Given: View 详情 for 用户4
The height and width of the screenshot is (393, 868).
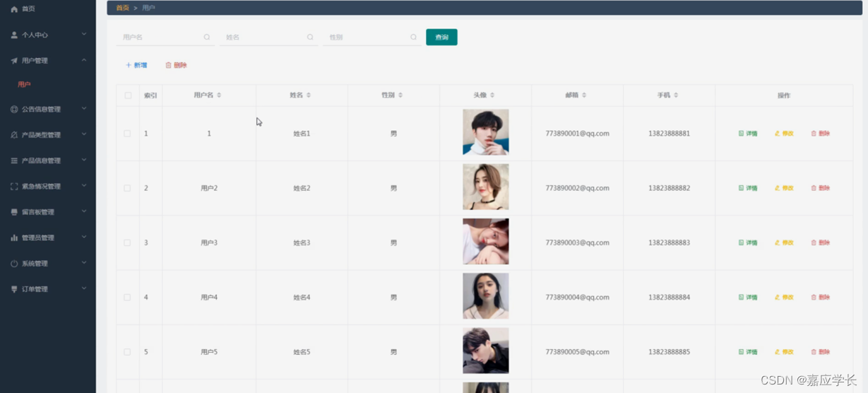Looking at the screenshot, I should (x=748, y=298).
